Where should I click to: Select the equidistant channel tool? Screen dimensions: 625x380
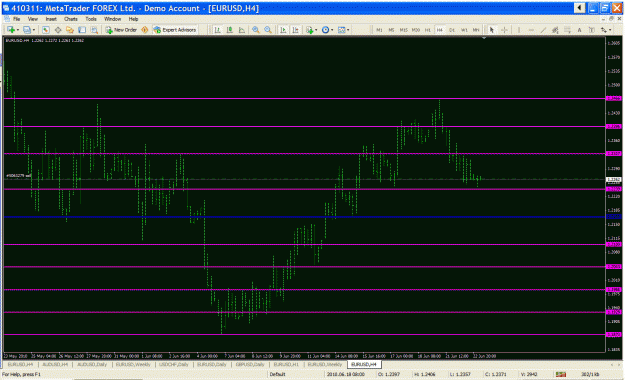555,30
